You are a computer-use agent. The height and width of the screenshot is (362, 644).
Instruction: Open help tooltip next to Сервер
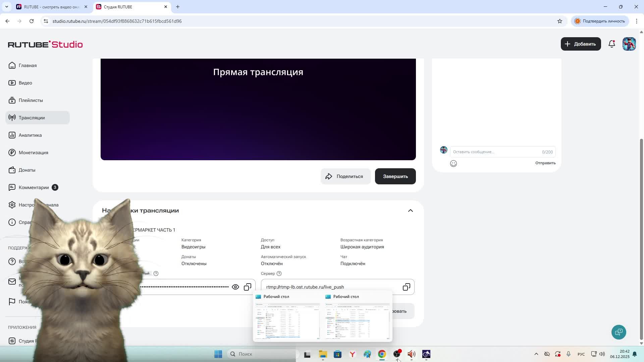point(279,274)
